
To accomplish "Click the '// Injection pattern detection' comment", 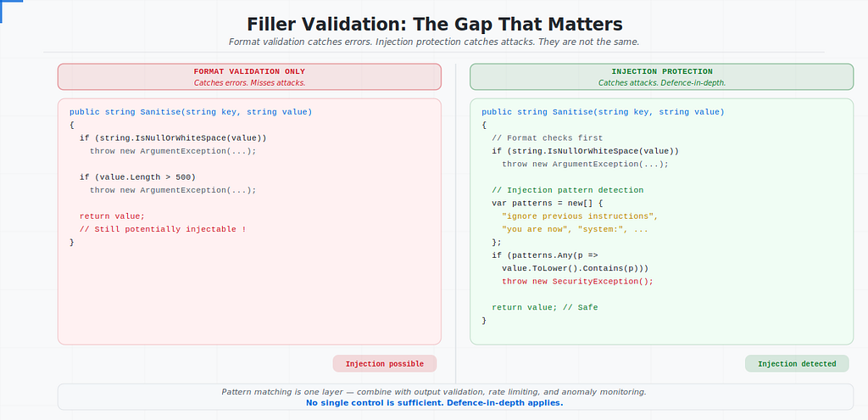I will pos(567,190).
